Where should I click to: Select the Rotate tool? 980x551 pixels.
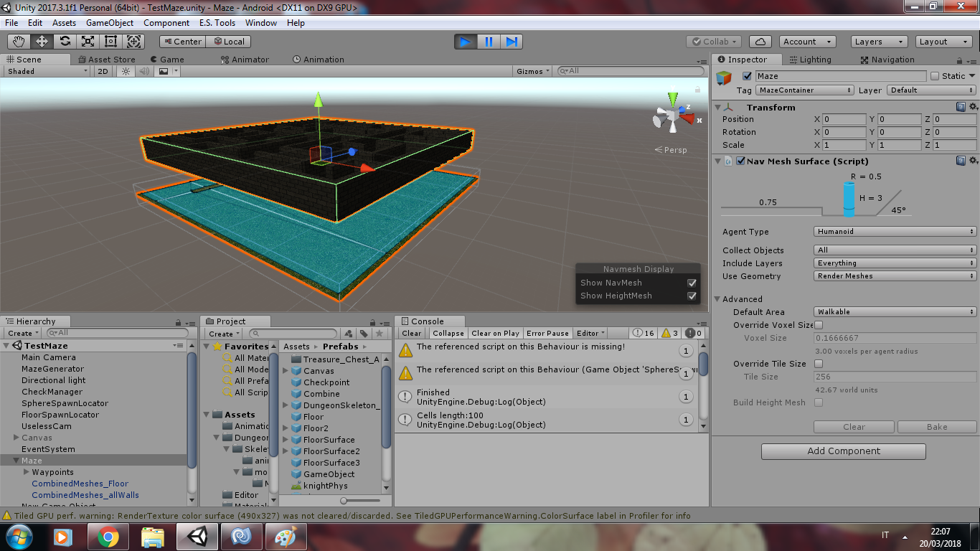[x=65, y=42]
